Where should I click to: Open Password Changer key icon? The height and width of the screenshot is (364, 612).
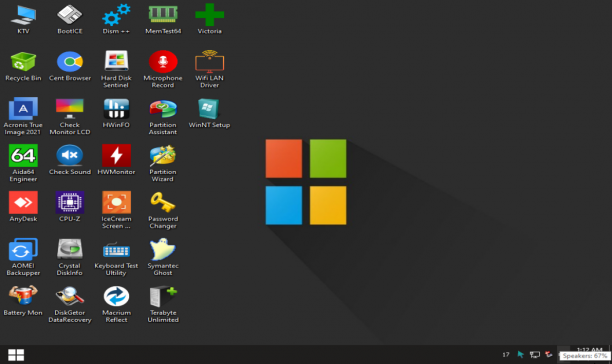pyautogui.click(x=163, y=210)
